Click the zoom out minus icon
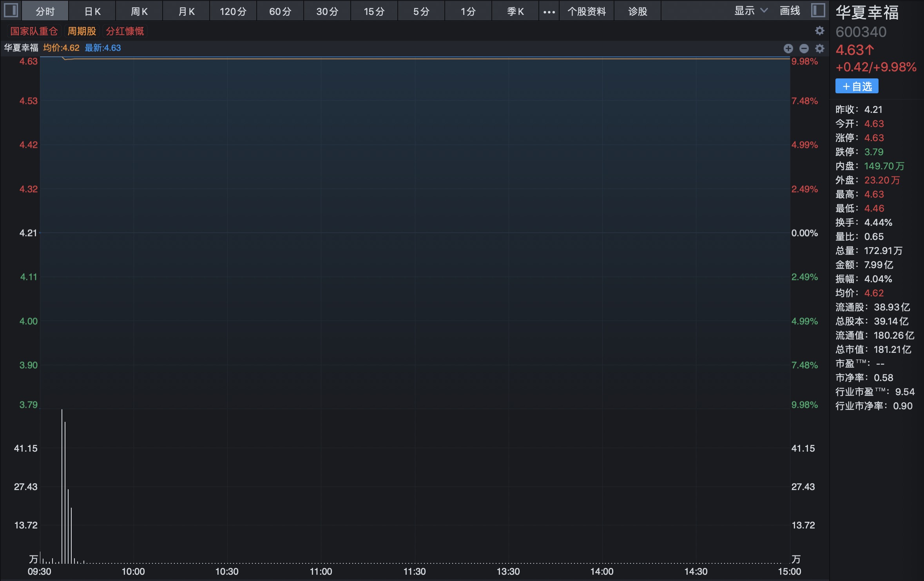The width and height of the screenshot is (924, 581). (804, 48)
